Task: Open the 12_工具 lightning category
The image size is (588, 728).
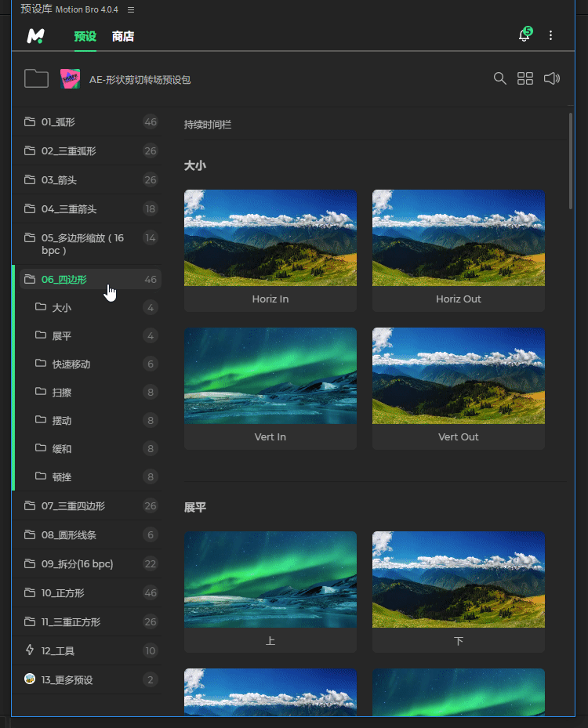Action: point(87,651)
